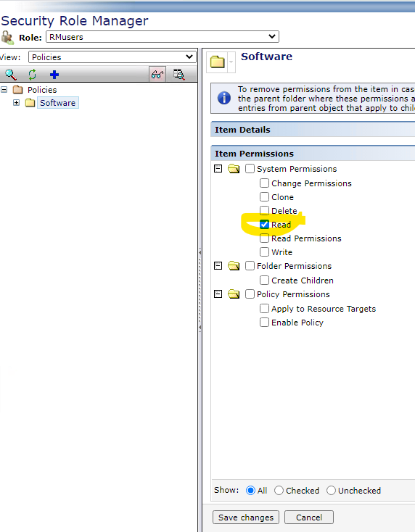
Task: Click the blue plus add icon
Action: point(54,75)
